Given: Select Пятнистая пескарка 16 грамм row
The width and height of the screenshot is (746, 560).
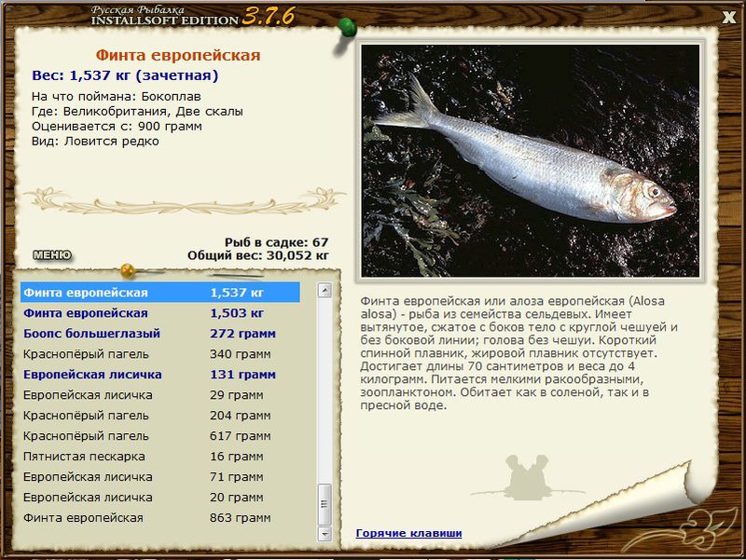Looking at the screenshot, I should point(160,456).
